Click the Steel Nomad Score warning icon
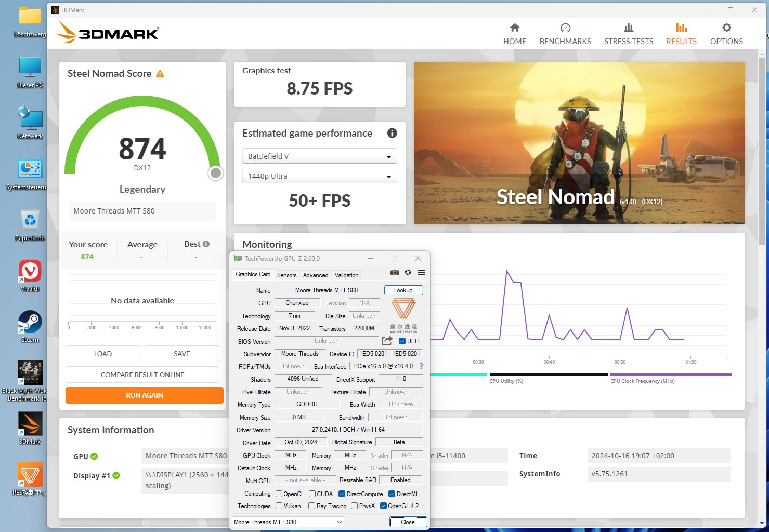 [160, 74]
